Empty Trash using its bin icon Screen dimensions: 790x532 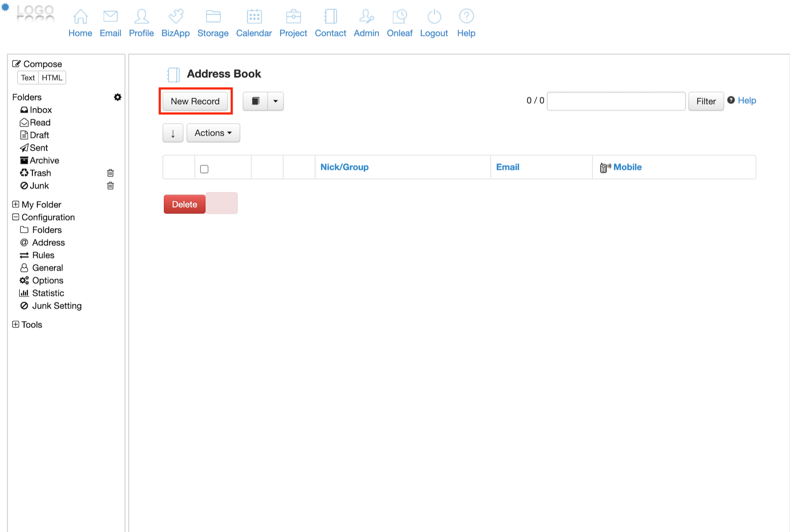point(111,173)
